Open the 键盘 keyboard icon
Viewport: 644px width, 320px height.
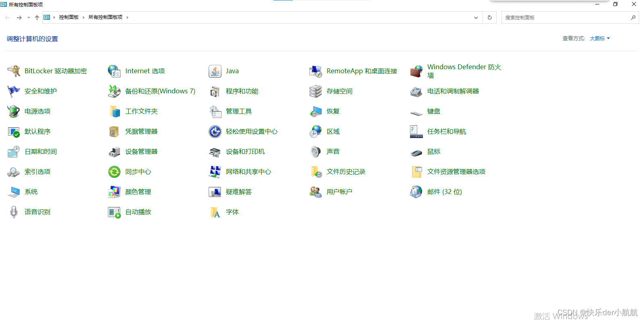[416, 113]
